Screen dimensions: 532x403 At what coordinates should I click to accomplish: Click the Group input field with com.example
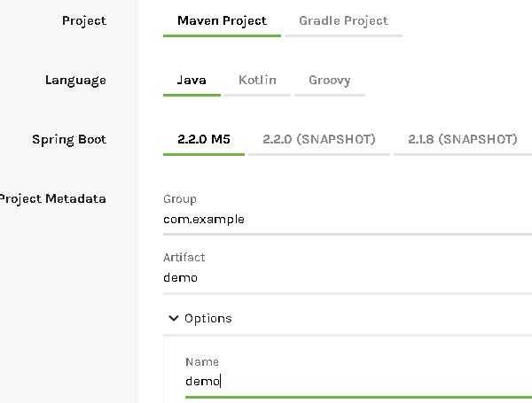(x=348, y=220)
